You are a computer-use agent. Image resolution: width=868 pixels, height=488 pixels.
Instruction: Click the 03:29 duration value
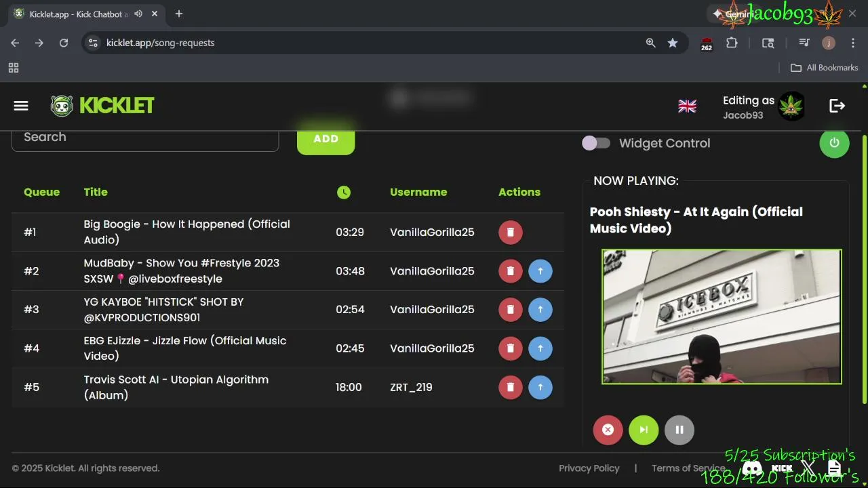(350, 232)
